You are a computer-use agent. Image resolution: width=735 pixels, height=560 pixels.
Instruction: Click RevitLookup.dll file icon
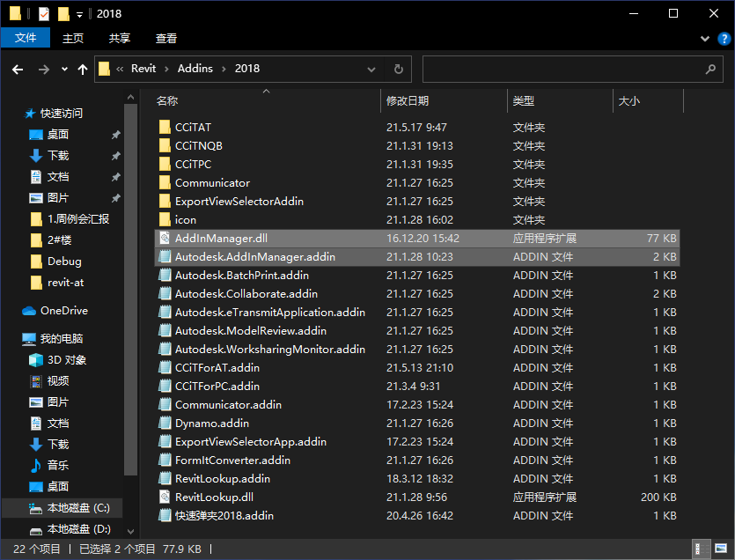(x=165, y=497)
